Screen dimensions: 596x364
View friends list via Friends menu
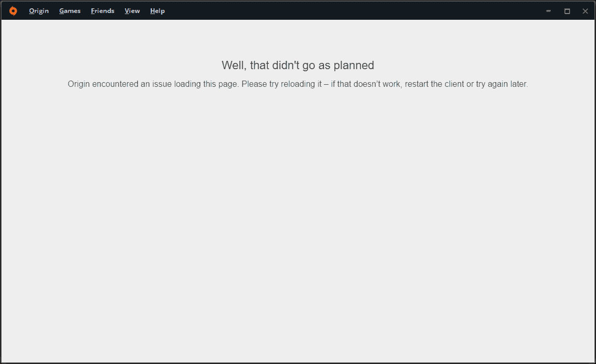click(102, 10)
